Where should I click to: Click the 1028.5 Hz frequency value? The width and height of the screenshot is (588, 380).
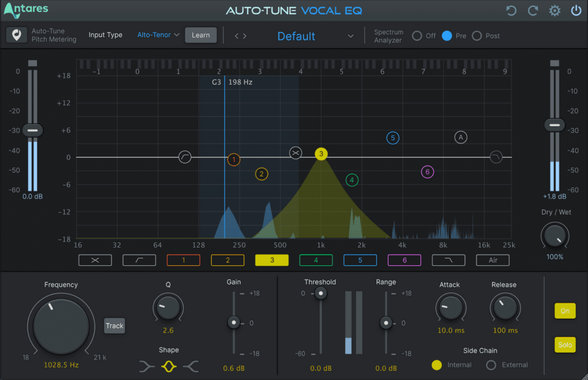(x=61, y=365)
